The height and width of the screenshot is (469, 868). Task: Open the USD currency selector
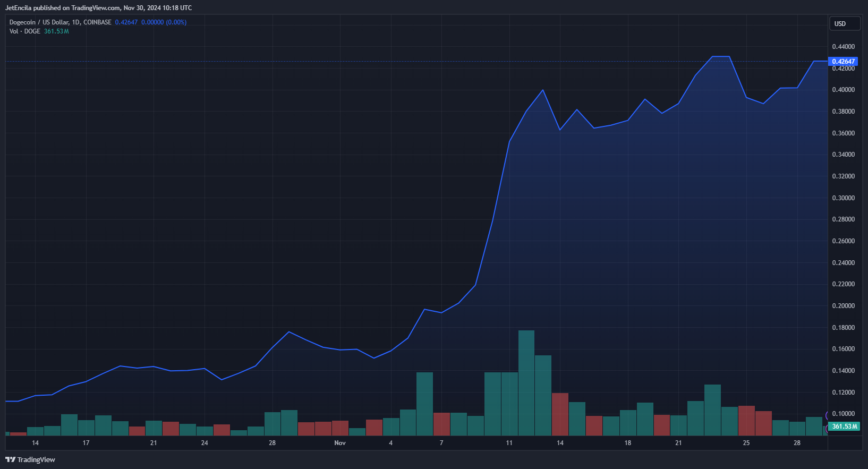[x=844, y=23]
